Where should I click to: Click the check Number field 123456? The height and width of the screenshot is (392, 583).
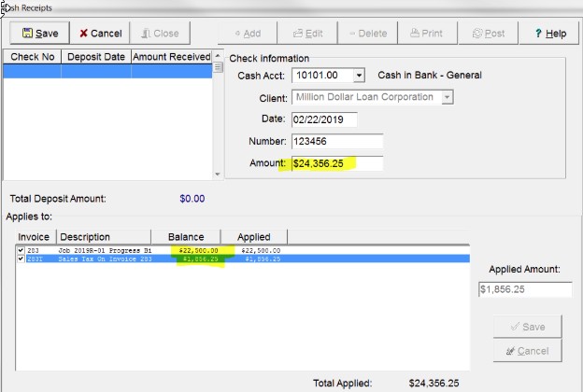337,141
